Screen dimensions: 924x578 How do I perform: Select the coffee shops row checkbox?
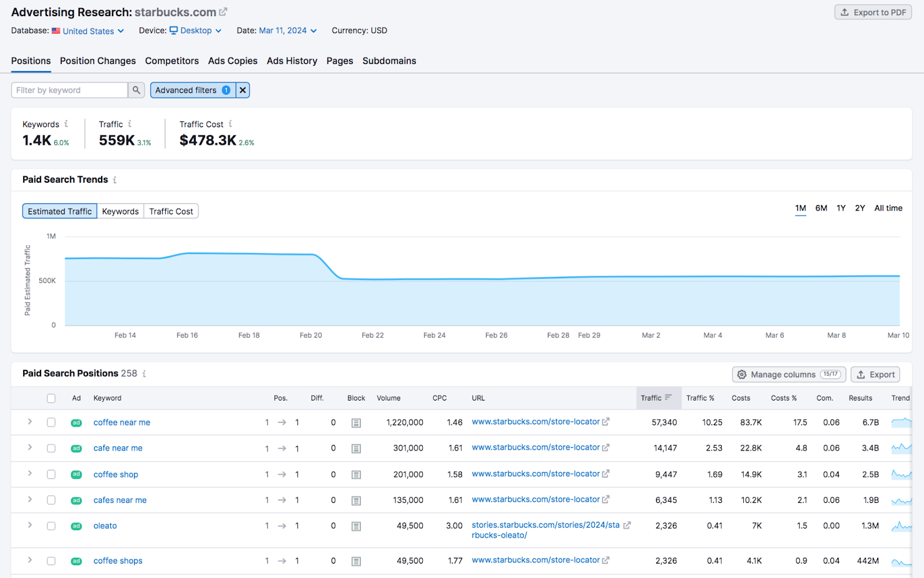(x=51, y=561)
